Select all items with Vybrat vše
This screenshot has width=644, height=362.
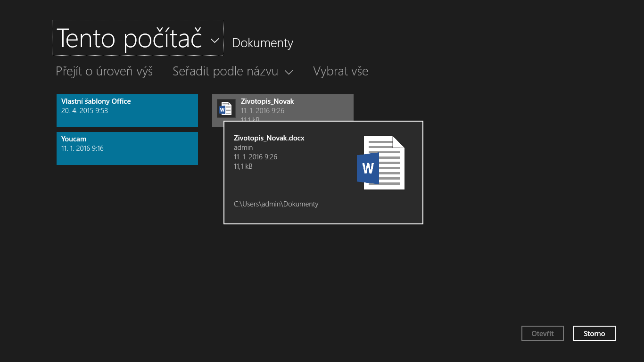pyautogui.click(x=340, y=71)
